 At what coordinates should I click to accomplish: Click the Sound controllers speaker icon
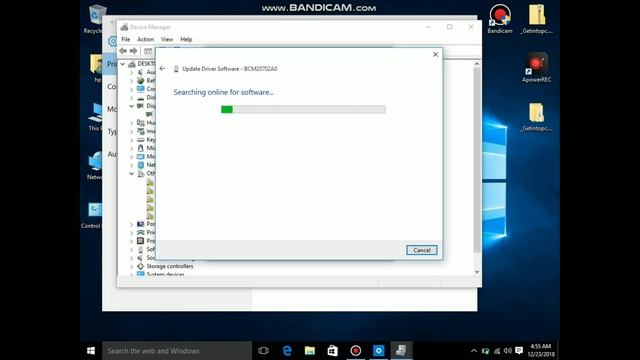pyautogui.click(x=140, y=258)
